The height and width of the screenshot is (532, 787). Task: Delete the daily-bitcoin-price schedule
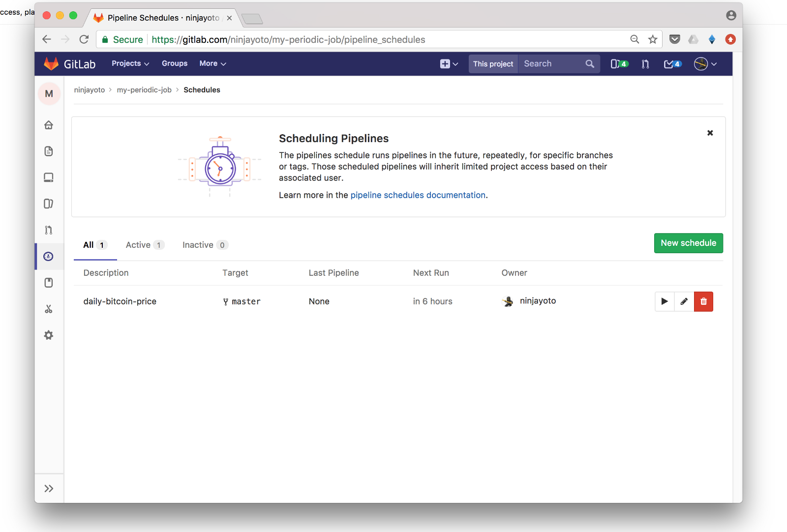click(x=703, y=301)
